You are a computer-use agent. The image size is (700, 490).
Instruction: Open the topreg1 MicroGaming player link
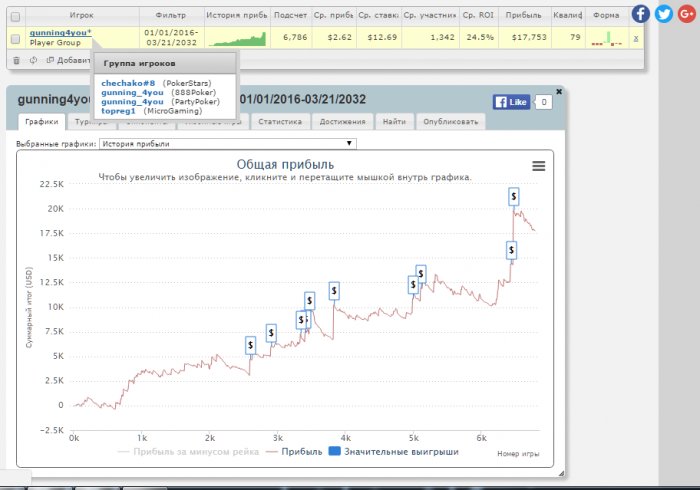click(x=120, y=110)
